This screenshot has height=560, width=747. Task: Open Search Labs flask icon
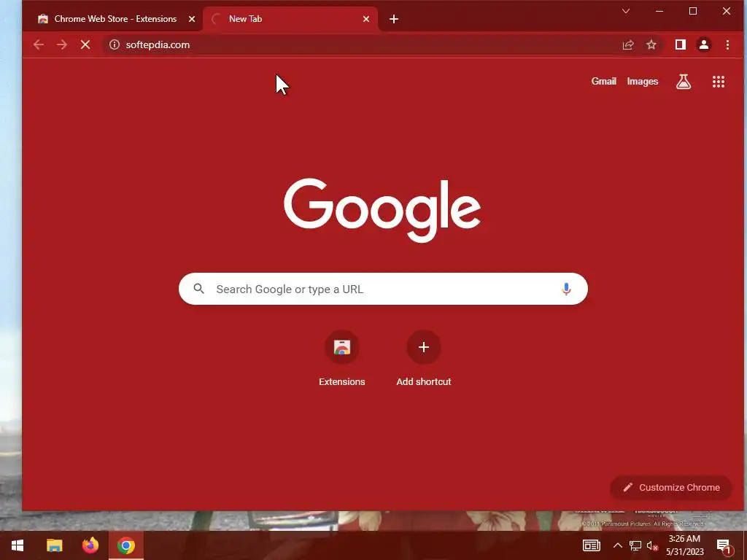pyautogui.click(x=683, y=82)
